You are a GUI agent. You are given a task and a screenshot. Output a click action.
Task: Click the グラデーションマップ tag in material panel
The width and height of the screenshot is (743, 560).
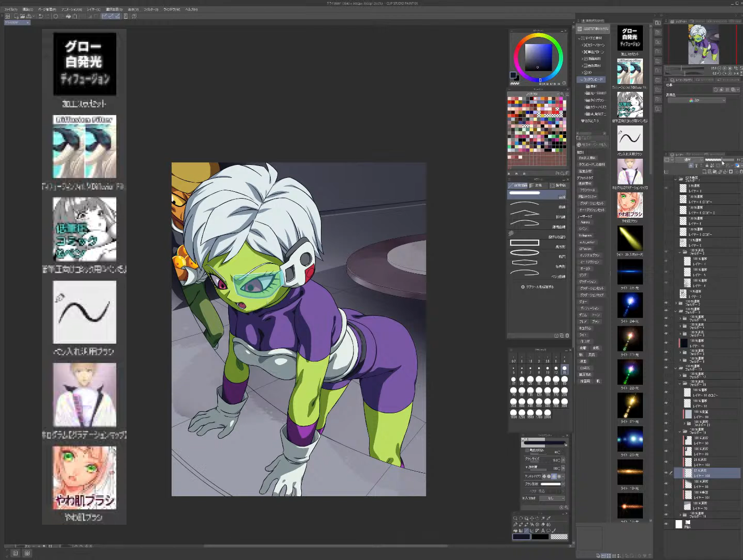[592, 295]
